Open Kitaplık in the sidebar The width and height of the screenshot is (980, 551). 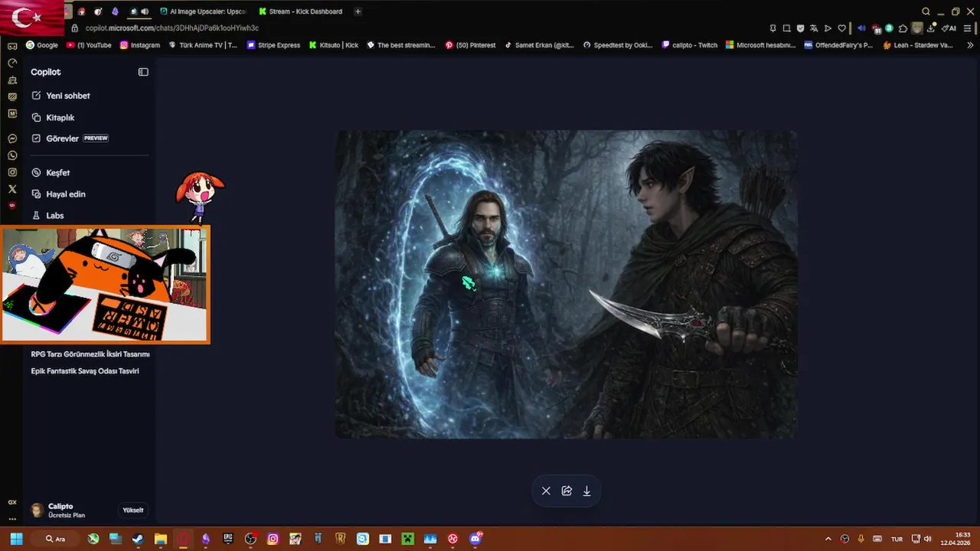(54, 118)
